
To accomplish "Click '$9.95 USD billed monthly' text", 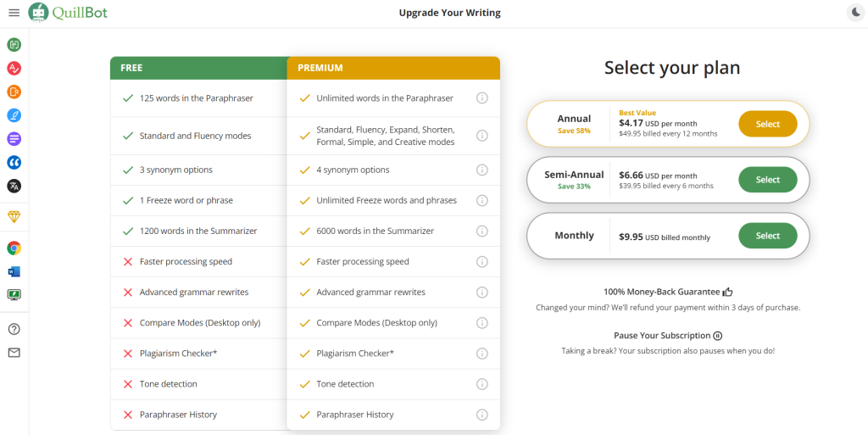I will point(665,237).
